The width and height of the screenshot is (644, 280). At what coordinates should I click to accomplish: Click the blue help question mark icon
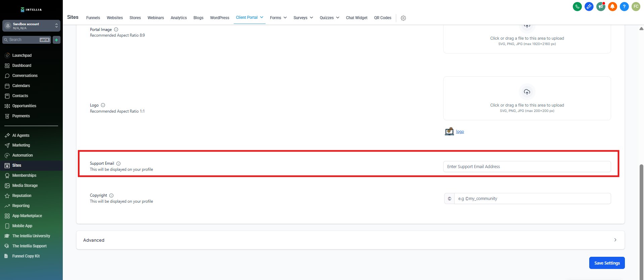(624, 6)
